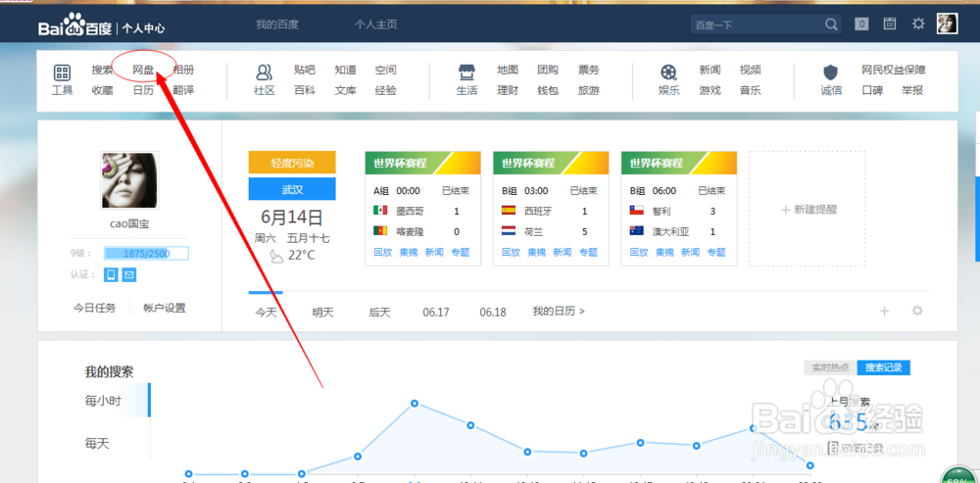Open 我的日历 link

click(559, 311)
